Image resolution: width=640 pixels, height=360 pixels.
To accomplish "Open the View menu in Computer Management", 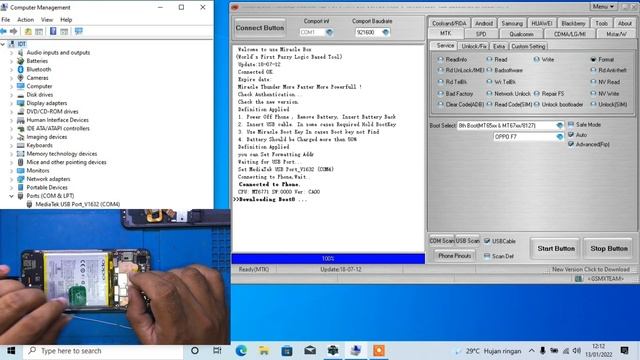I will [47, 20].
